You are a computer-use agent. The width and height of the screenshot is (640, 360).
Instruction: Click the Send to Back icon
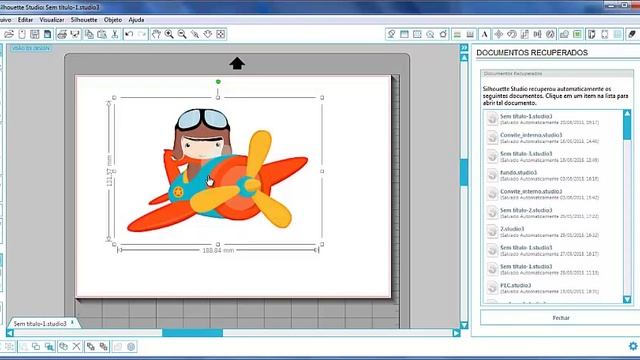[x=104, y=347]
